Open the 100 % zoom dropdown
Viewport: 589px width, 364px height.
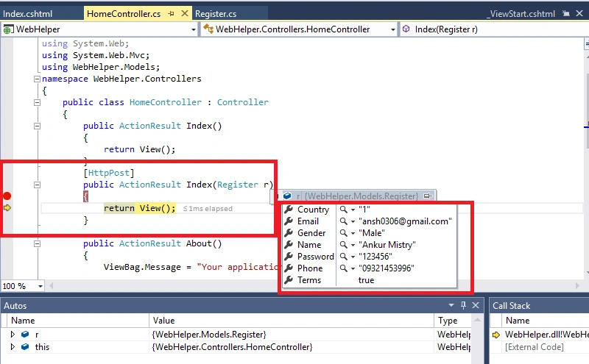point(40,286)
